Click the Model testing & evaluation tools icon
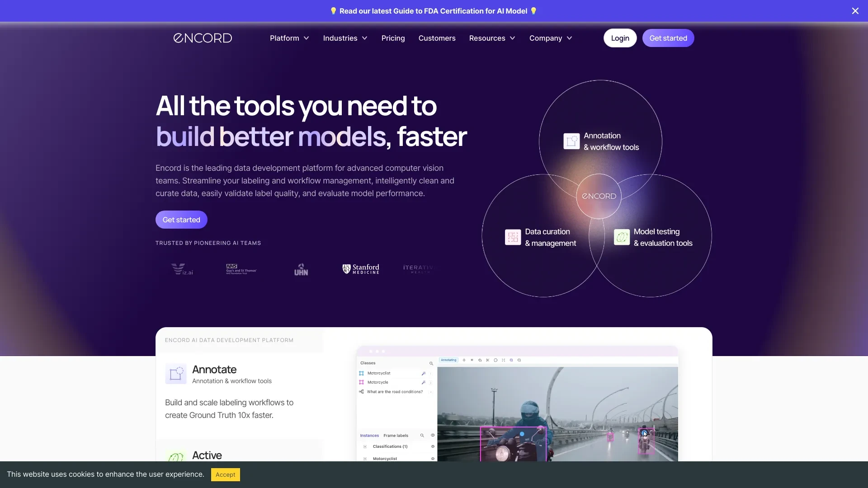The height and width of the screenshot is (488, 868). pos(621,237)
